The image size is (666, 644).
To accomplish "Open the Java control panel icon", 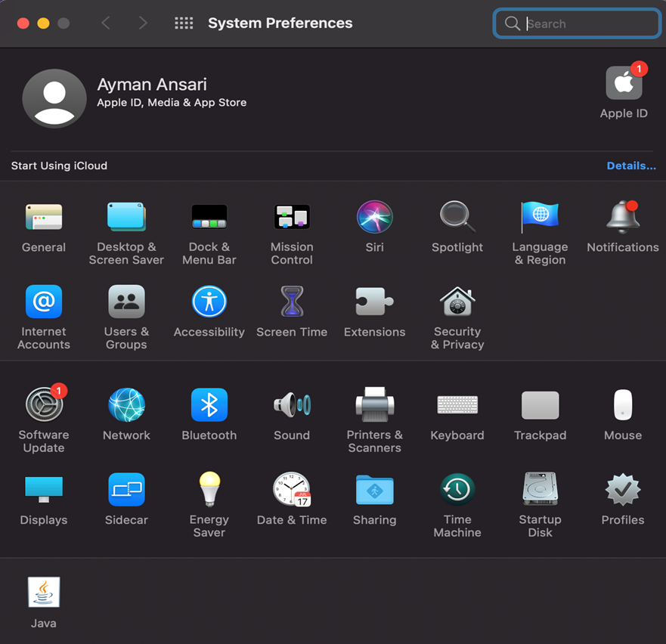I will tap(44, 593).
